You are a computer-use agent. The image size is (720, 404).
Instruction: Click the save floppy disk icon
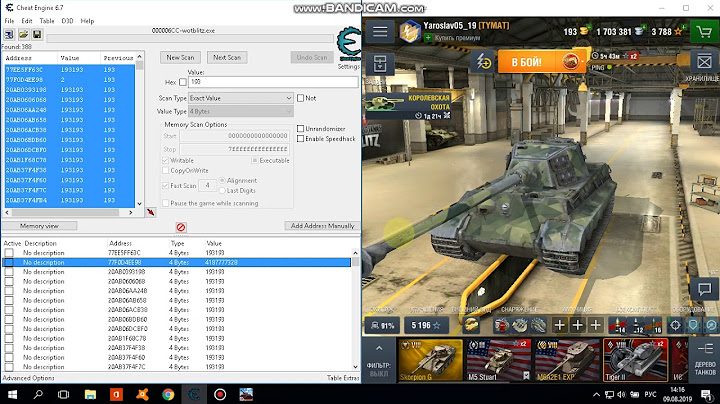tap(37, 34)
